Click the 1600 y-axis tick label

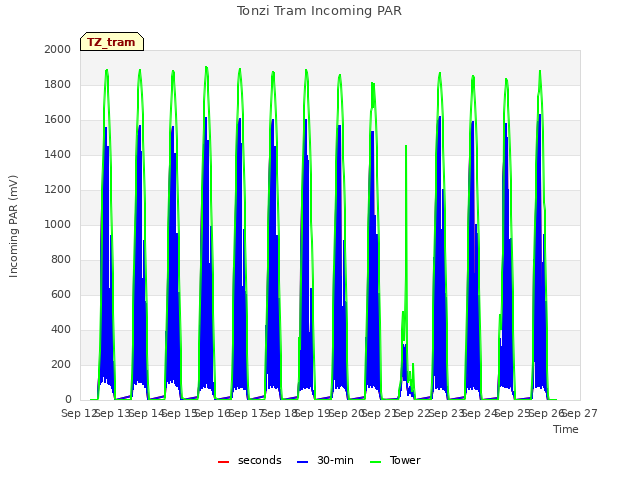(x=58, y=120)
